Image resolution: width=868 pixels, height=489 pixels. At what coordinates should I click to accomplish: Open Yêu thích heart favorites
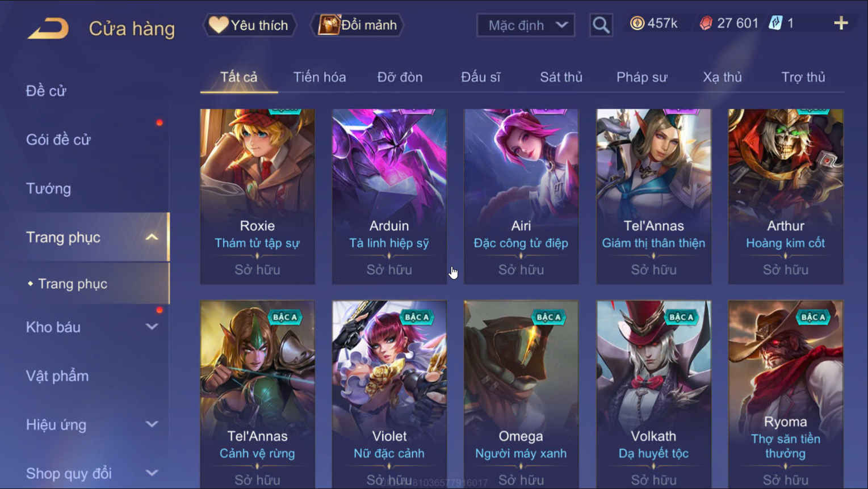click(x=249, y=25)
